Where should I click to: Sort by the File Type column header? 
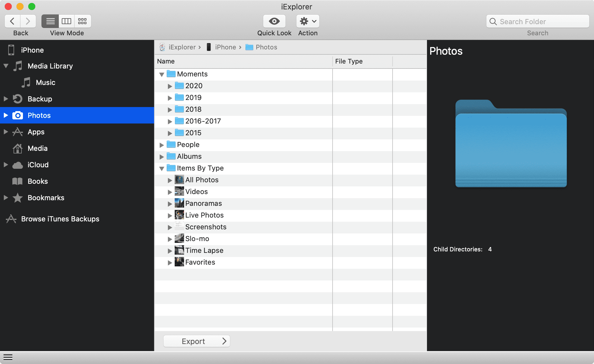[363, 61]
